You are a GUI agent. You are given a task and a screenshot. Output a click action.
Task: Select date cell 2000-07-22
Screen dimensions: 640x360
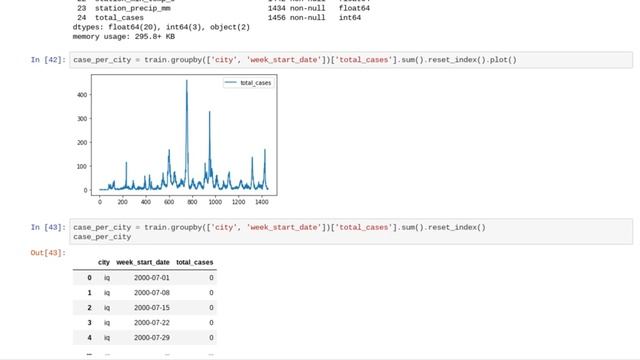(151, 322)
